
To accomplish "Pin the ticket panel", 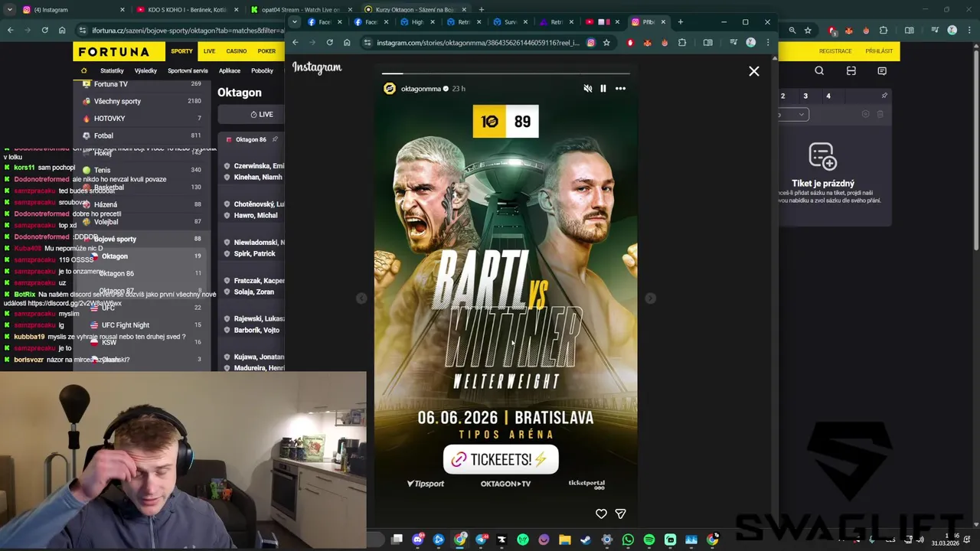I will [884, 96].
